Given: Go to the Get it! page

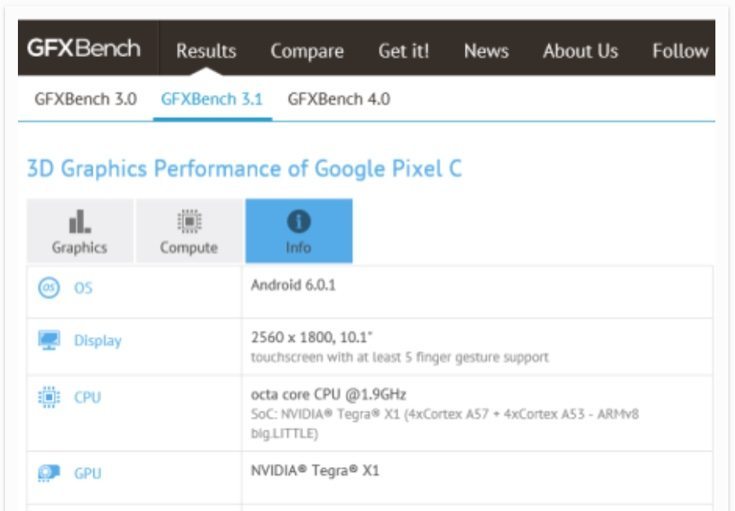Looking at the screenshot, I should (404, 51).
